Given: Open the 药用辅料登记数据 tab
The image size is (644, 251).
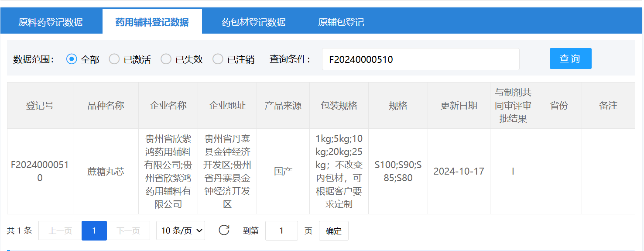Looking at the screenshot, I should (x=152, y=22).
